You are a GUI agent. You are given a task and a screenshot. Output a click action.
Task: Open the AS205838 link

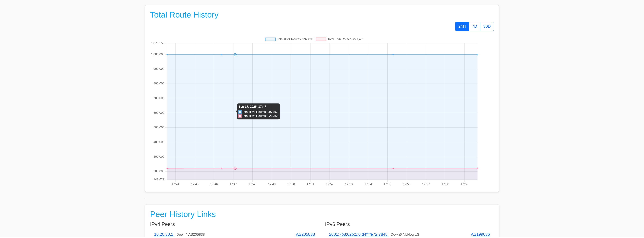(x=305, y=234)
